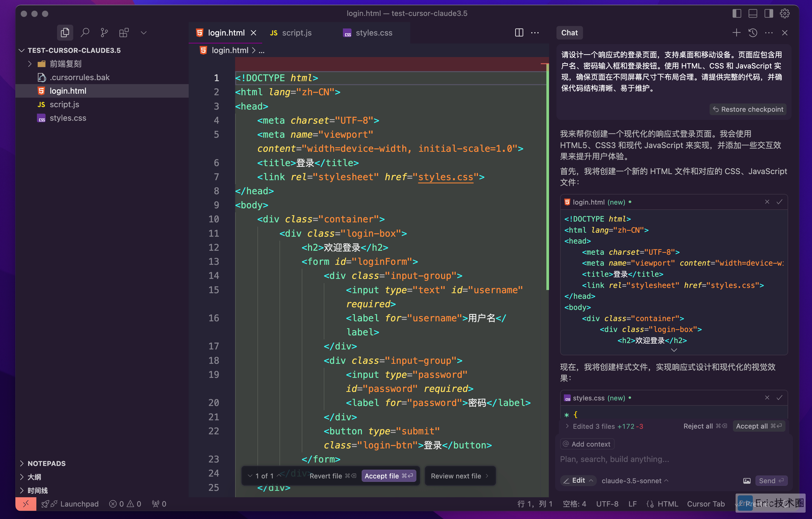
Task: Select the Chat tab
Action: [x=569, y=33]
